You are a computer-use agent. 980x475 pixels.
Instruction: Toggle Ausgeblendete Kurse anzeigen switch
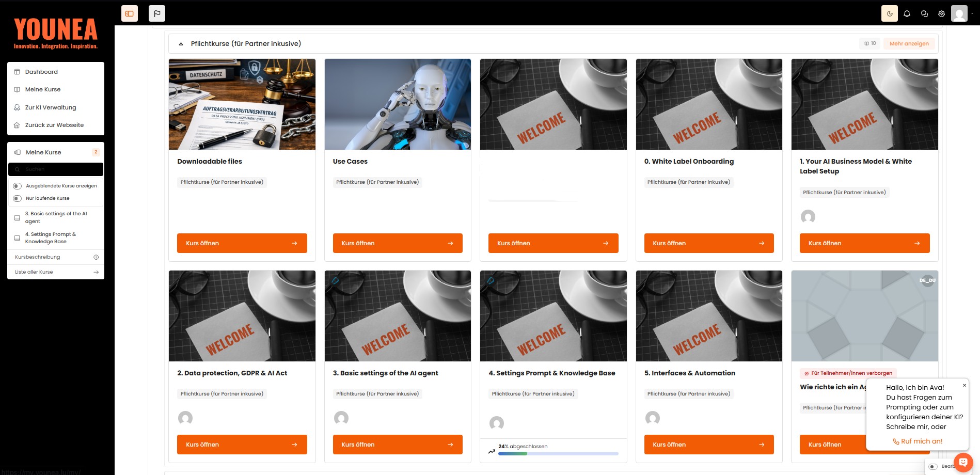(x=17, y=186)
